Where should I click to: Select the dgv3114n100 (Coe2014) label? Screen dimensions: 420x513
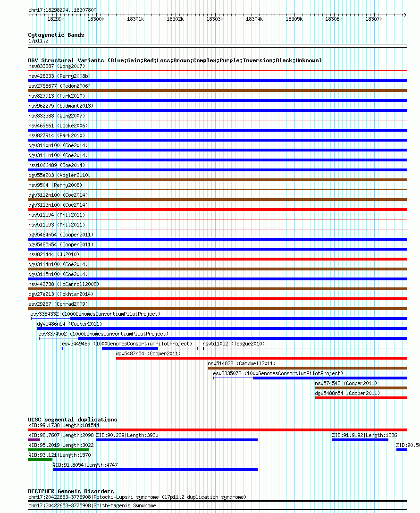click(58, 265)
